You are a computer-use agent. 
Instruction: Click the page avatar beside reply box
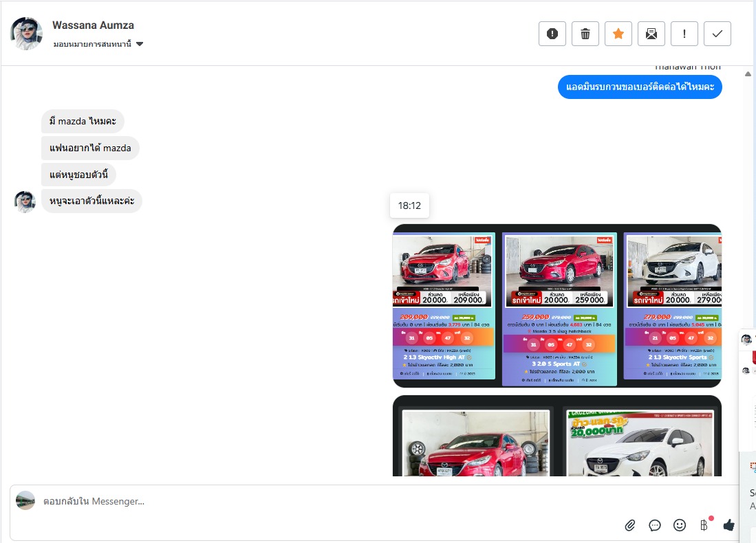click(25, 500)
